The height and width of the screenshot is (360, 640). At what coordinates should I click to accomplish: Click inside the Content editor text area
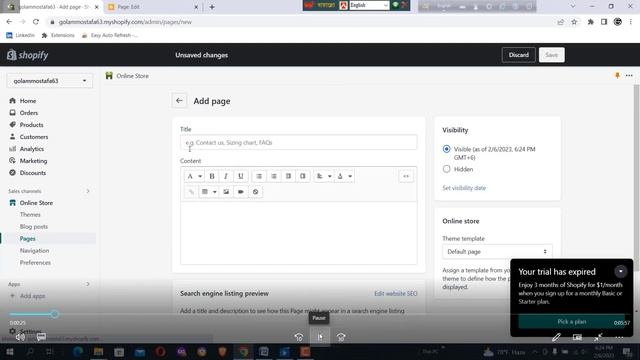click(298, 233)
